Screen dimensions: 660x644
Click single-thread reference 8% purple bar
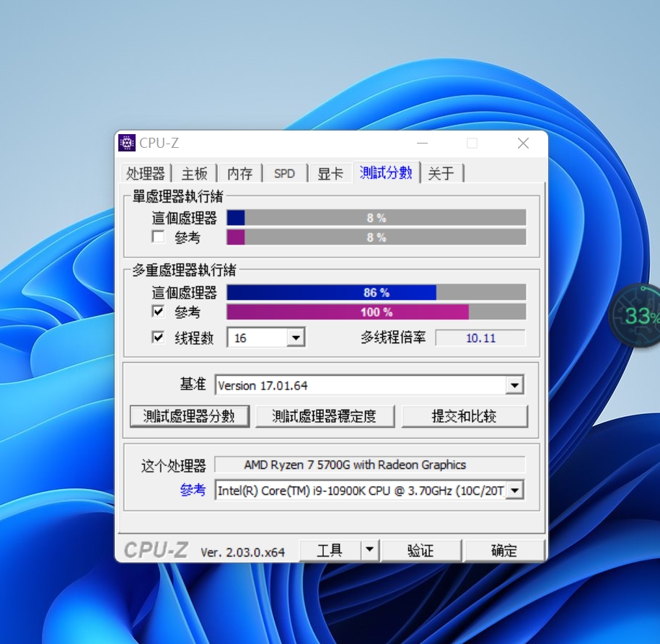pyautogui.click(x=377, y=237)
